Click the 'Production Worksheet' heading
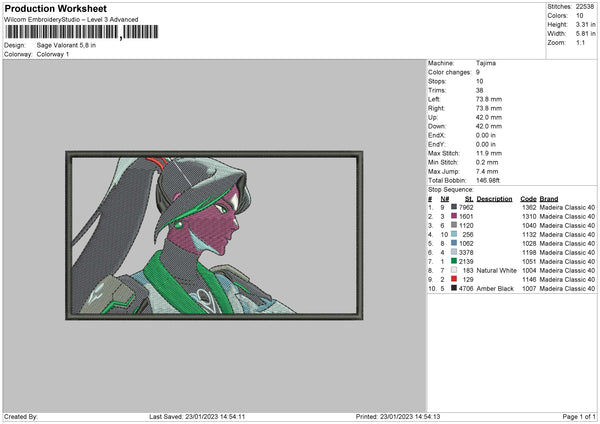Image resolution: width=600 pixels, height=424 pixels. [55, 9]
